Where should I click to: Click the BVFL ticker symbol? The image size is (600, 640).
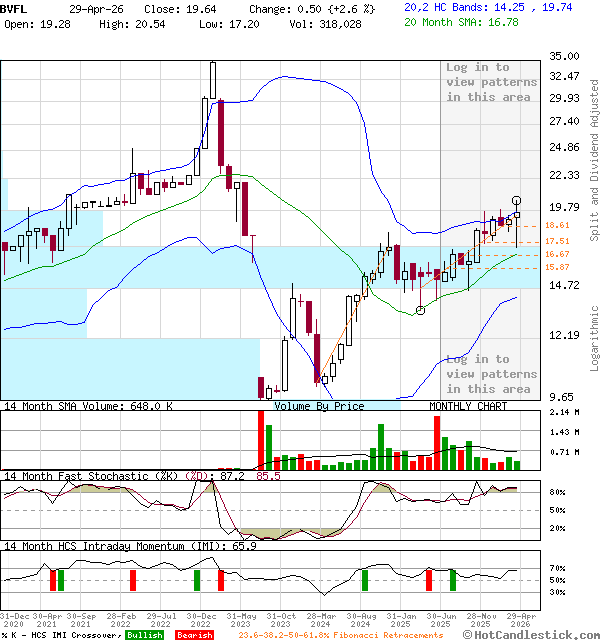15,6
